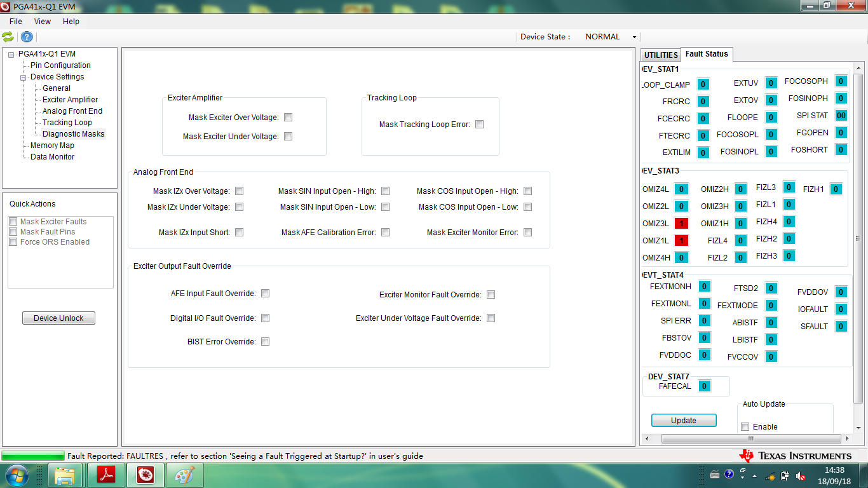Check Mask COS Input Open - High

point(528,191)
